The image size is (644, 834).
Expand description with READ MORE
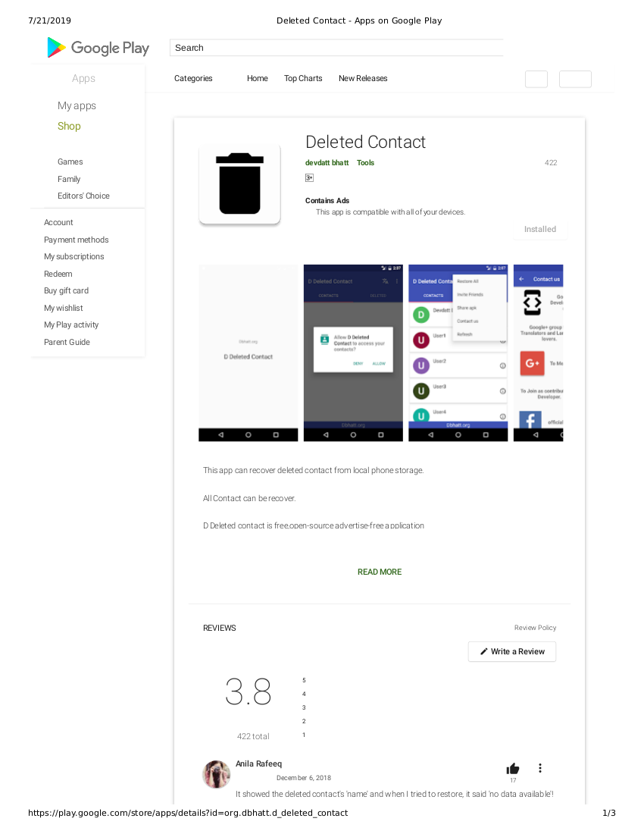point(380,572)
